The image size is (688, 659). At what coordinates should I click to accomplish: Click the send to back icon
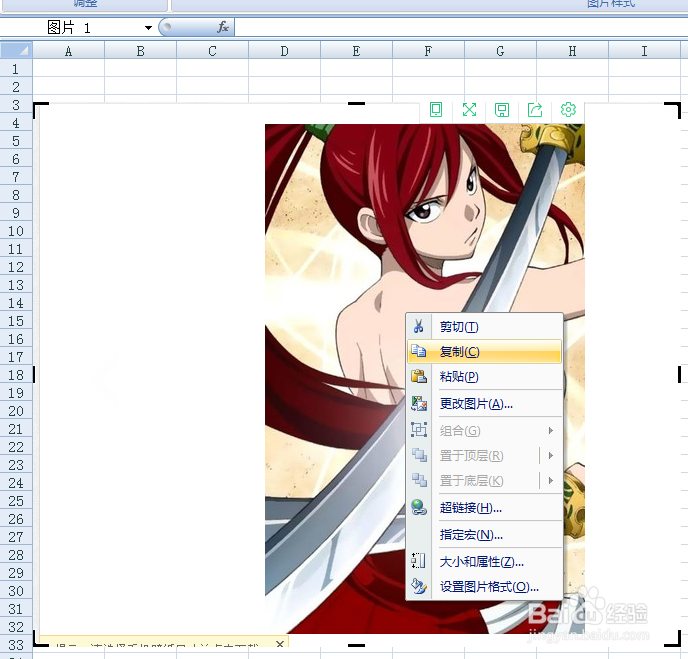[x=419, y=480]
